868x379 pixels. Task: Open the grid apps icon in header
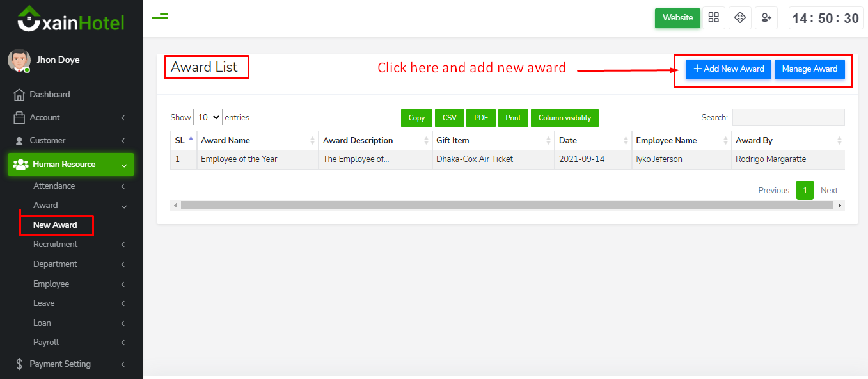[x=714, y=18]
